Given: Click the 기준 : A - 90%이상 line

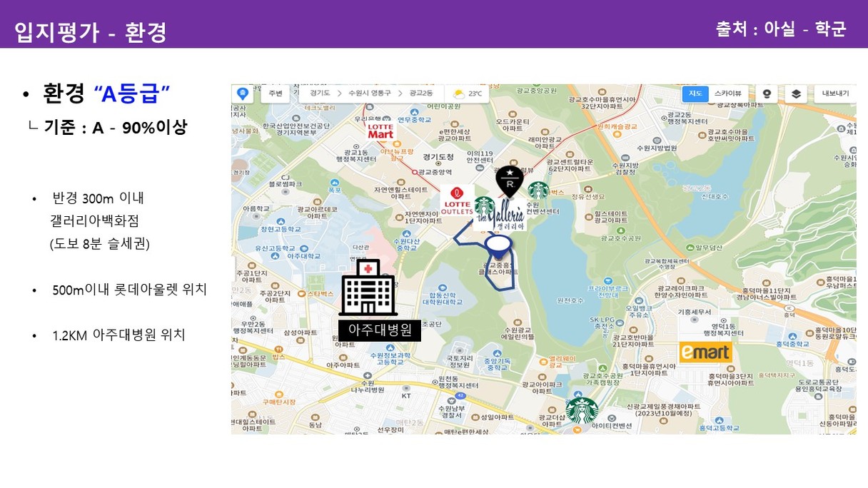Looking at the screenshot, I should (116, 128).
